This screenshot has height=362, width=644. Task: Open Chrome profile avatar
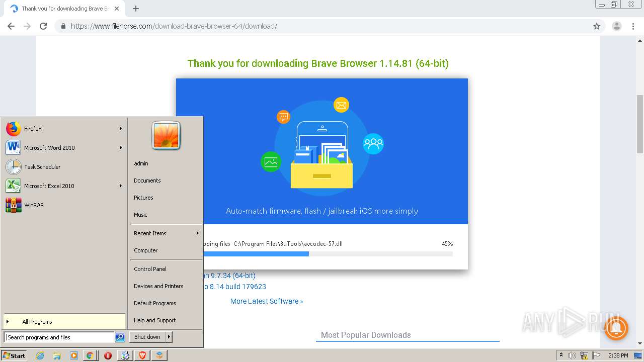617,26
